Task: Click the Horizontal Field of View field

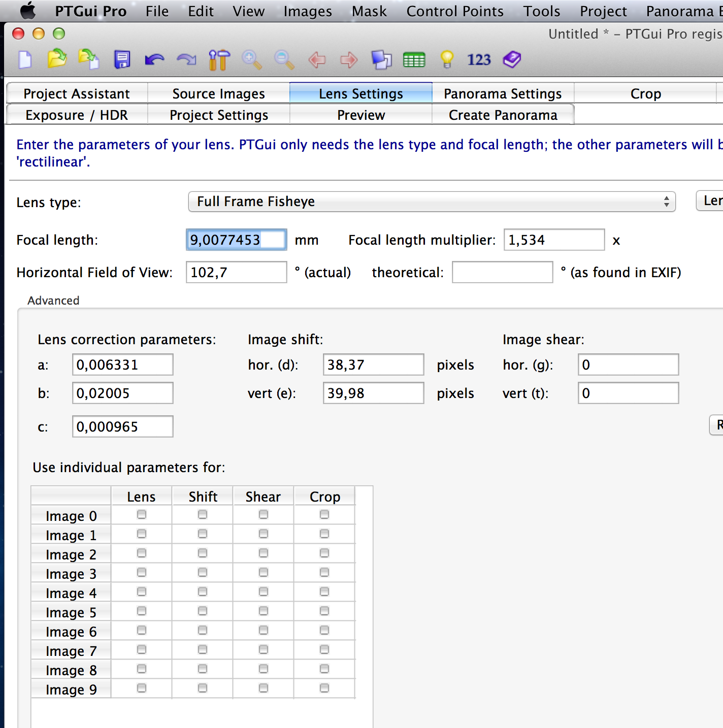Action: 236,272
